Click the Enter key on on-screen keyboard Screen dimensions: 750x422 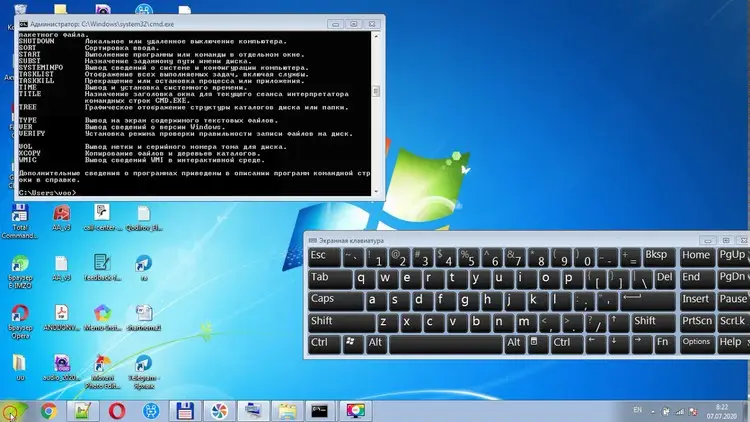(x=648, y=300)
